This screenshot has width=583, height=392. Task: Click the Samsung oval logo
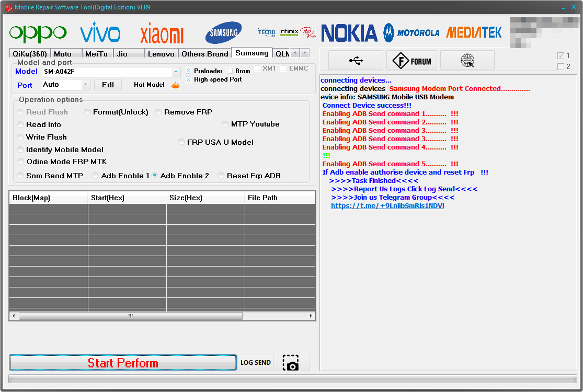coord(223,33)
